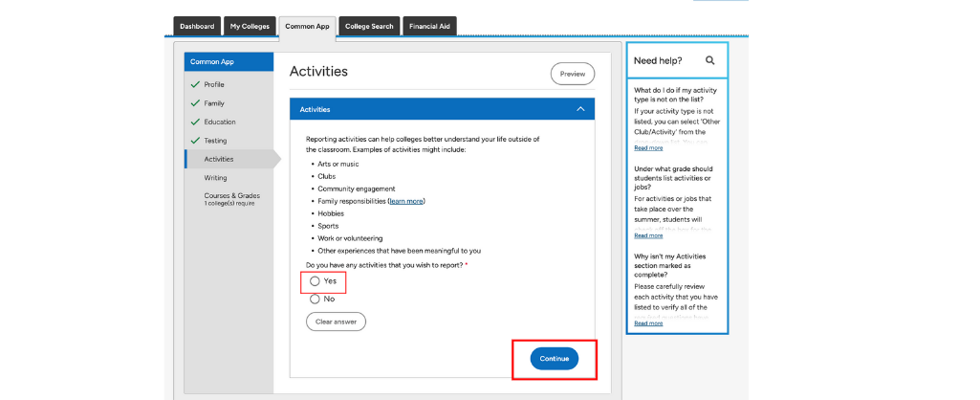Click the blue Activities section header bar
Image resolution: width=980 pixels, height=400 pixels.
[x=442, y=109]
